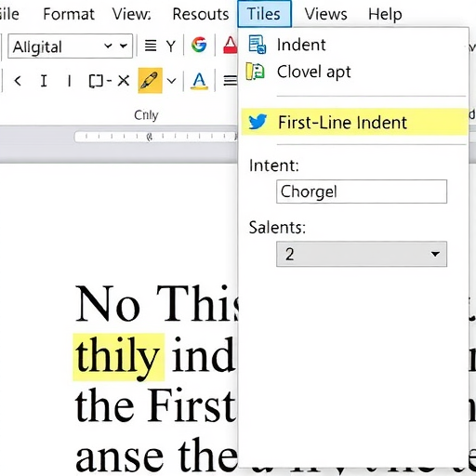Open the Salents dropdown showing 2
The image size is (476, 476).
pyautogui.click(x=362, y=254)
